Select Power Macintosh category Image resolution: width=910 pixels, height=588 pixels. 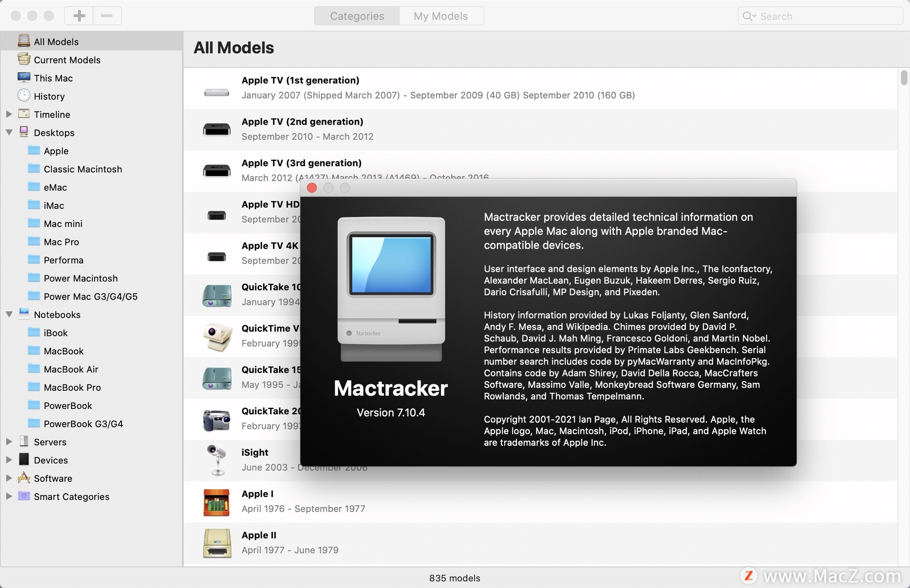[x=81, y=278]
